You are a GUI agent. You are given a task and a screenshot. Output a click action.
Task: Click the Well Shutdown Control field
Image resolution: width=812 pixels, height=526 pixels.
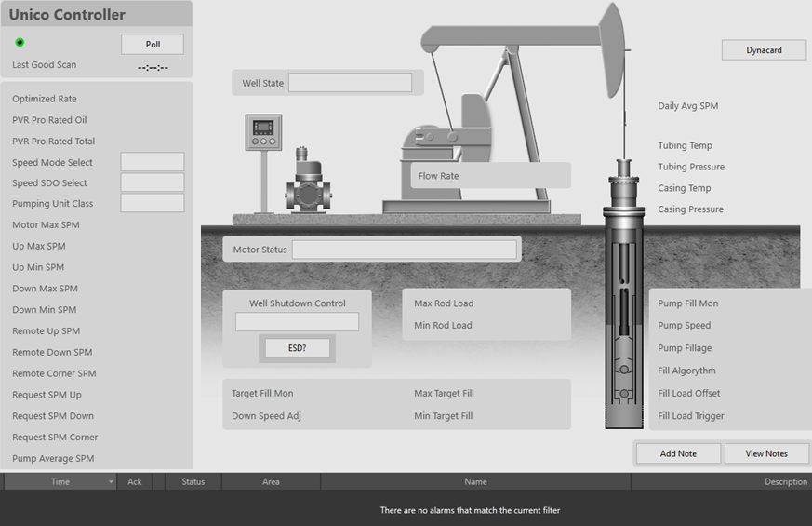(x=297, y=322)
